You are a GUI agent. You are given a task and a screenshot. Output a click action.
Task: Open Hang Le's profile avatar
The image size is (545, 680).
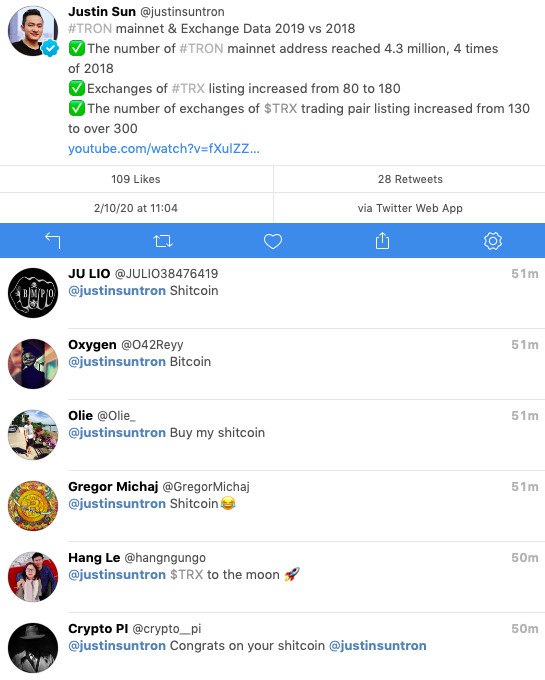pyautogui.click(x=33, y=577)
